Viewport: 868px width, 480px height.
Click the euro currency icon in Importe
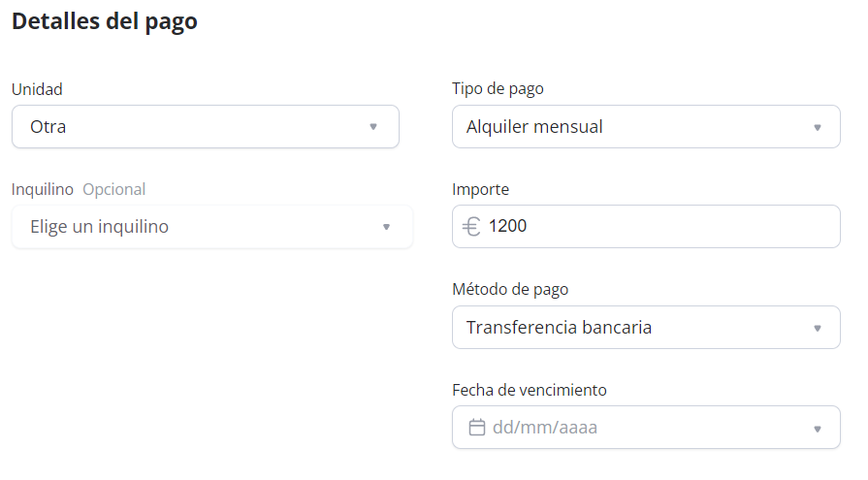[x=471, y=227]
